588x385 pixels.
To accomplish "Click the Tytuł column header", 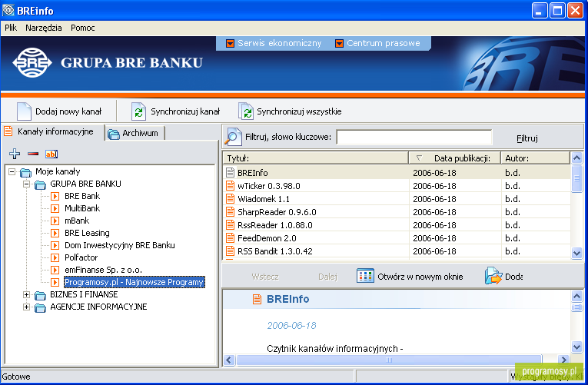I will (315, 158).
